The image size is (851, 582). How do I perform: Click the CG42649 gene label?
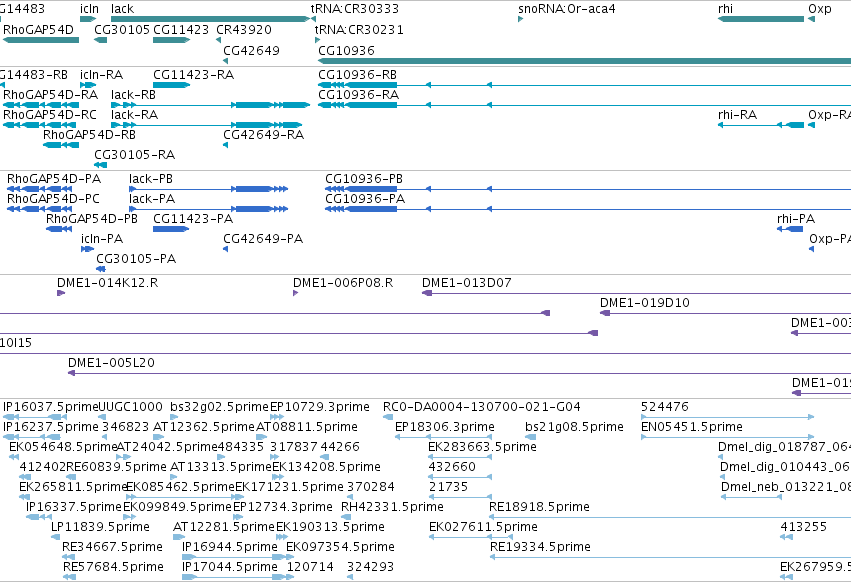pyautogui.click(x=251, y=50)
